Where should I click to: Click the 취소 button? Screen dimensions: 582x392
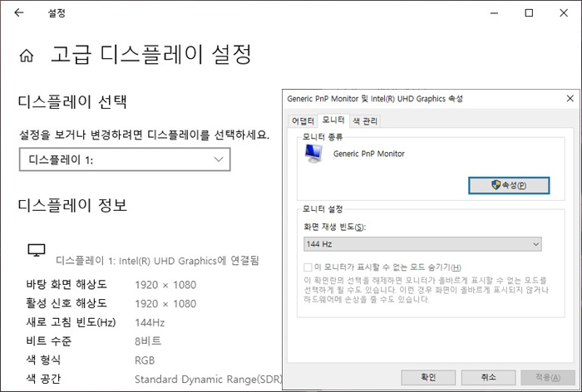pyautogui.click(x=489, y=378)
